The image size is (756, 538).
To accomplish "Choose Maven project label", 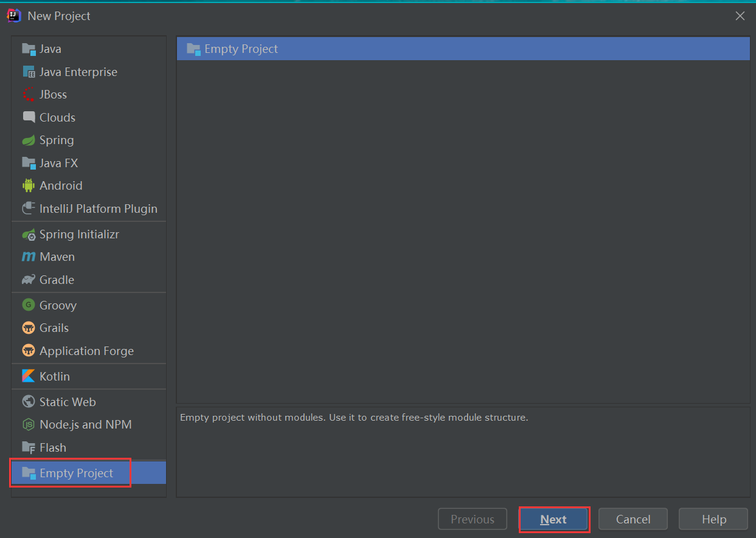I will click(57, 257).
